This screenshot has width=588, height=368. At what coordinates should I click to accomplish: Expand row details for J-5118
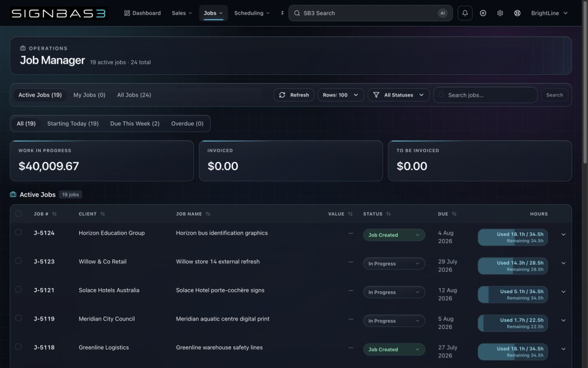coord(563,349)
